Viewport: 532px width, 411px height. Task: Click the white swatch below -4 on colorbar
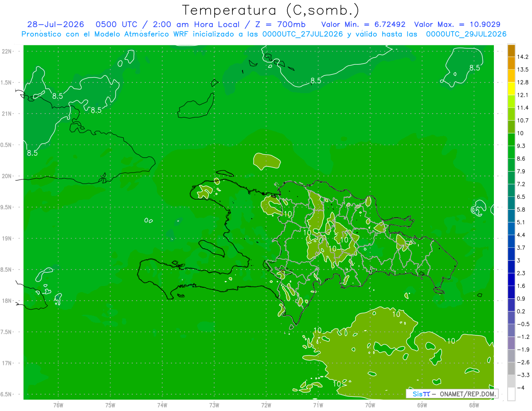pos(511,394)
